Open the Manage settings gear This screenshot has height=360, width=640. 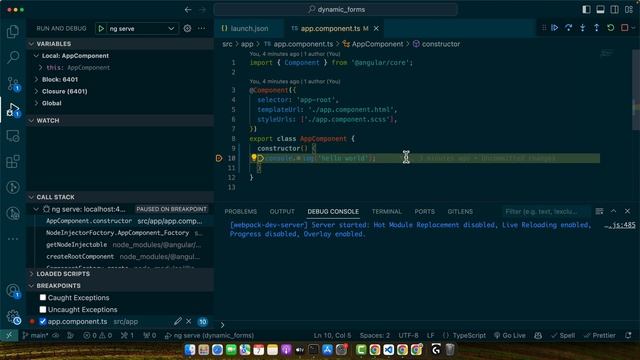[13, 317]
